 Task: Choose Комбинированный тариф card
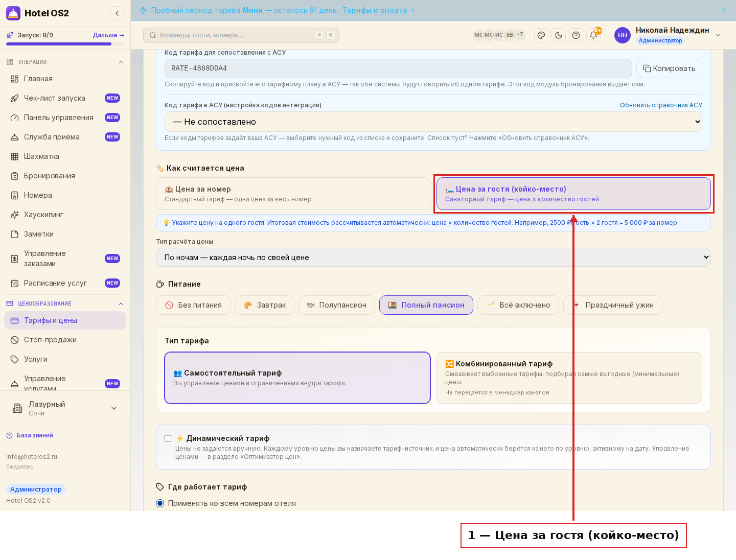pyautogui.click(x=569, y=378)
